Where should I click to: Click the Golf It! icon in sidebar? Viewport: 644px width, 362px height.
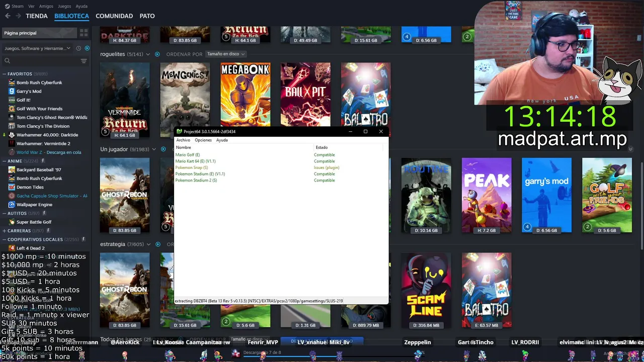click(12, 100)
